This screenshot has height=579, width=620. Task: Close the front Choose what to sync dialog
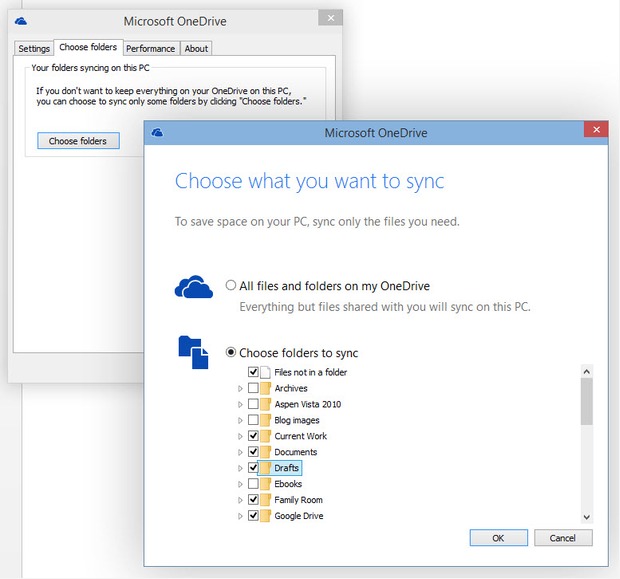[x=596, y=129]
